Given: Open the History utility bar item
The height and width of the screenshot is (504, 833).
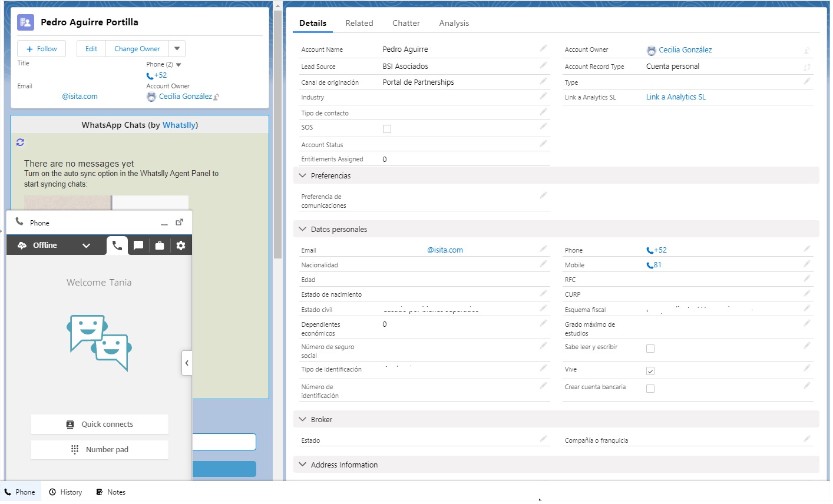Looking at the screenshot, I should click(65, 492).
